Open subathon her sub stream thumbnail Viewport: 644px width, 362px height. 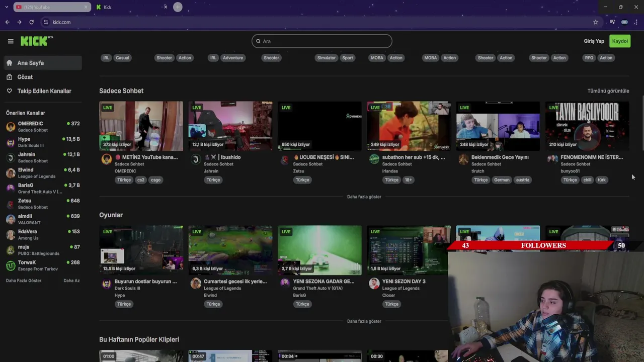409,126
